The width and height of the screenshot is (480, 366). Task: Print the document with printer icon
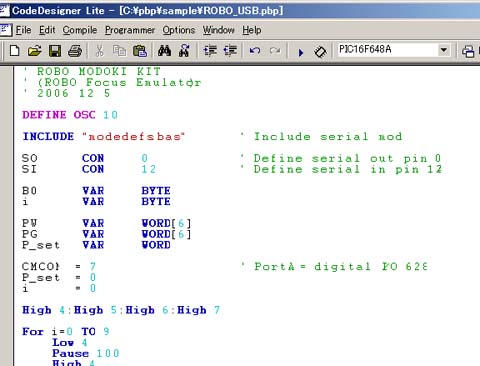[75, 51]
